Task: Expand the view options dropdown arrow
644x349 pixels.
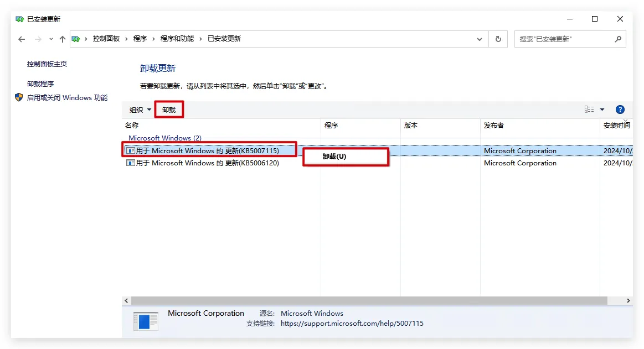Action: pyautogui.click(x=602, y=110)
